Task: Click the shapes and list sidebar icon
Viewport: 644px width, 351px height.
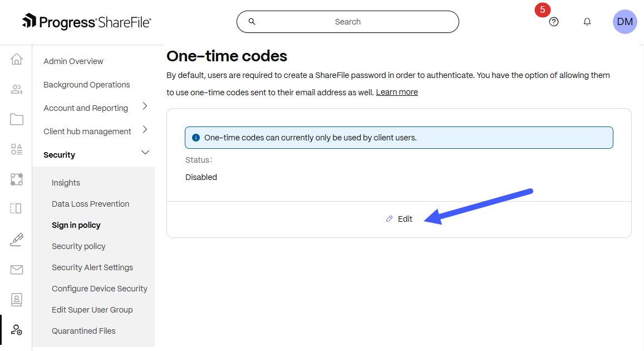Action: (17, 149)
